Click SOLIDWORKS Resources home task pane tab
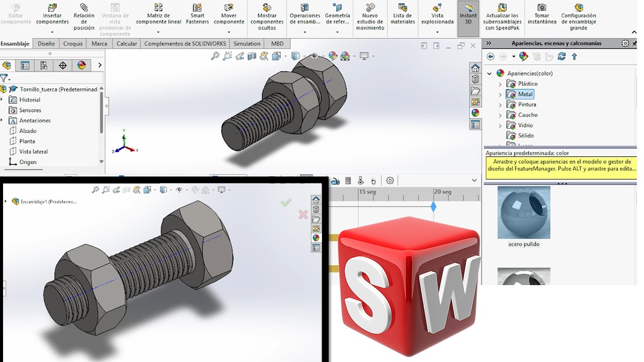This screenshot has width=644, height=362. coord(475,68)
